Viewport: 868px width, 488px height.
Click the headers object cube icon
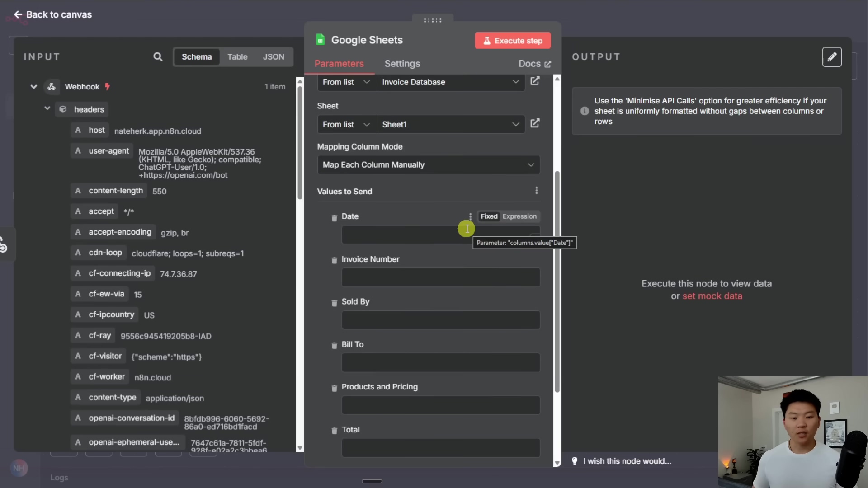click(63, 109)
